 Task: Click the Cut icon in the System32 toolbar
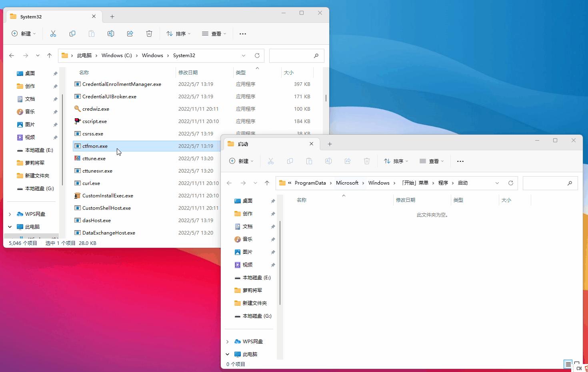(x=53, y=34)
